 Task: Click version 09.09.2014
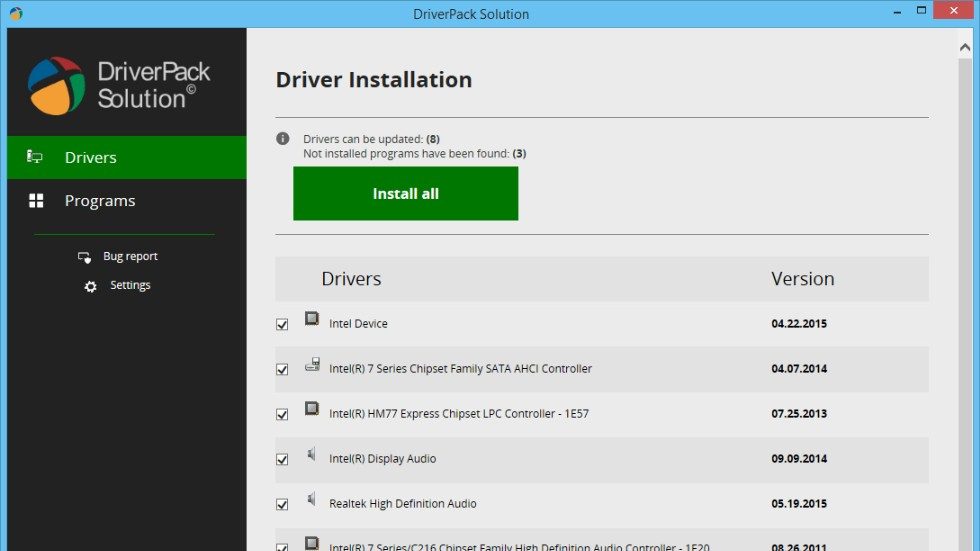(799, 459)
